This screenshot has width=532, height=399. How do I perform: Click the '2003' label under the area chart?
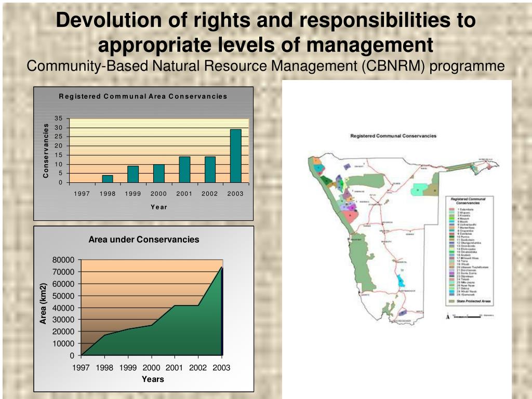(221, 368)
